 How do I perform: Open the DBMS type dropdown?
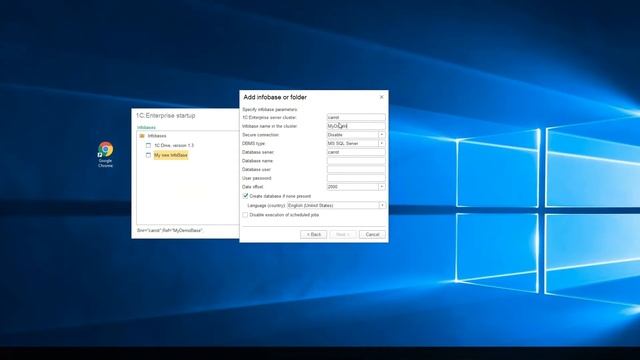click(x=382, y=143)
